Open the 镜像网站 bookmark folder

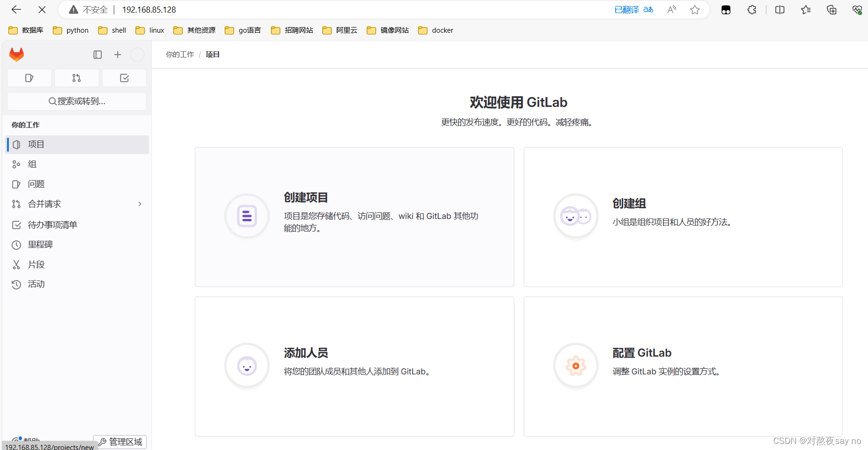click(388, 30)
